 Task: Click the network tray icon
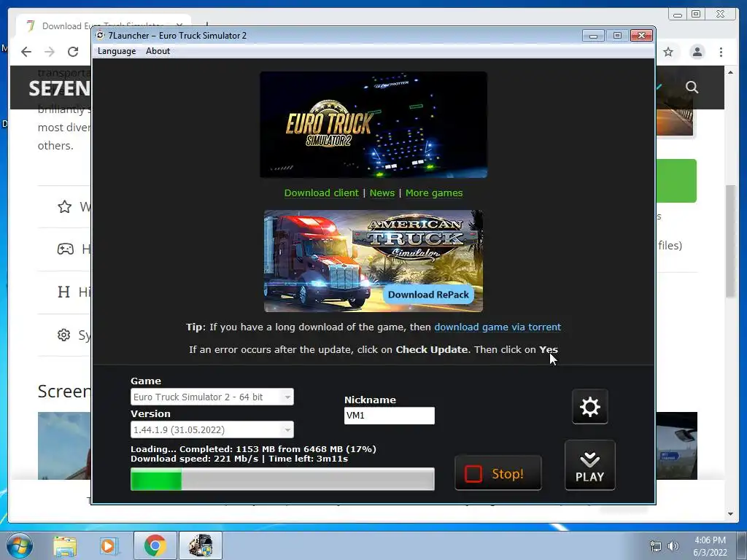pyautogui.click(x=656, y=546)
